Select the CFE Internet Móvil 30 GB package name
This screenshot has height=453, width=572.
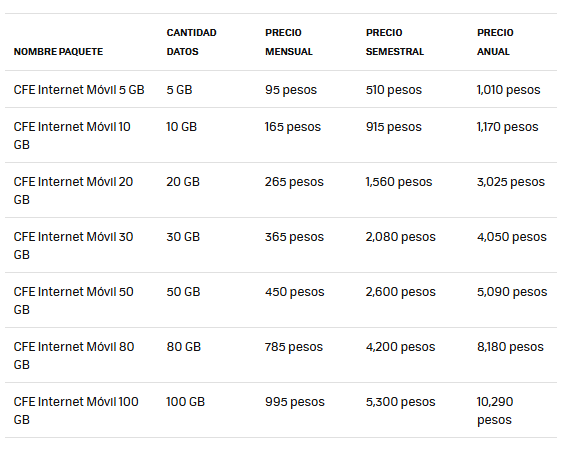point(73,246)
